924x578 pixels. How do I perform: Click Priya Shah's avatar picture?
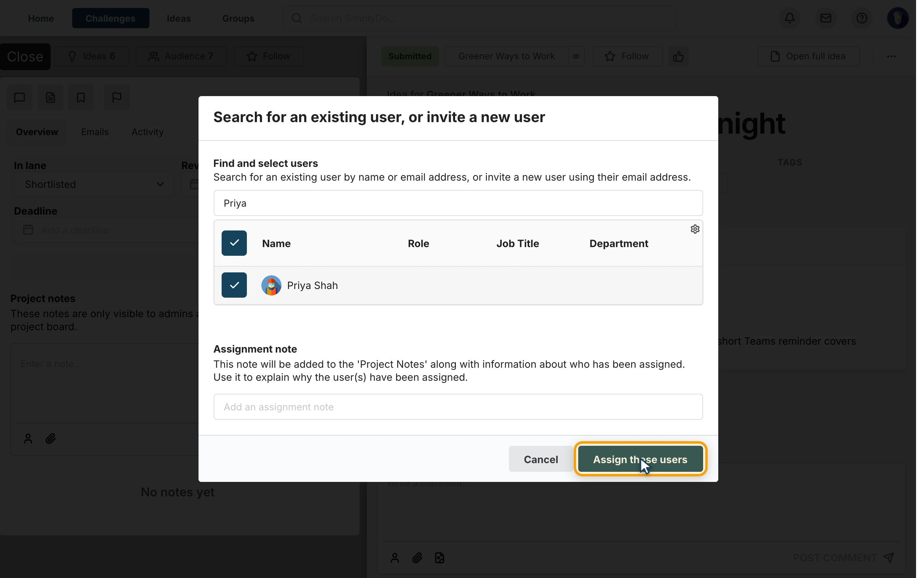click(271, 285)
